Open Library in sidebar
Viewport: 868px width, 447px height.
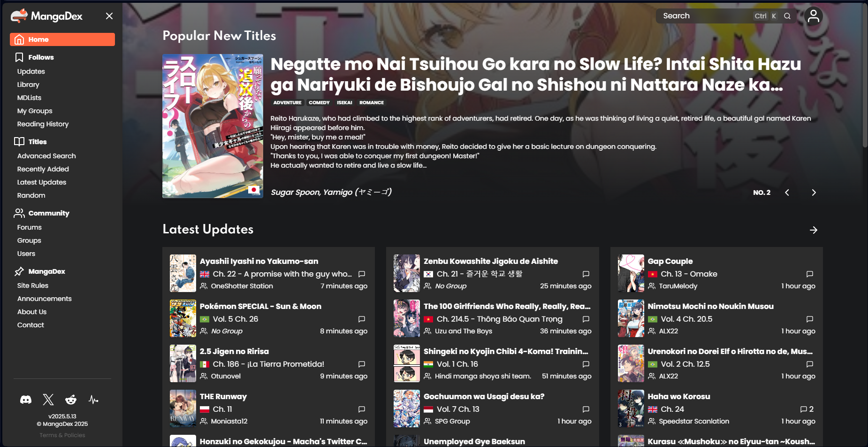pyautogui.click(x=28, y=85)
